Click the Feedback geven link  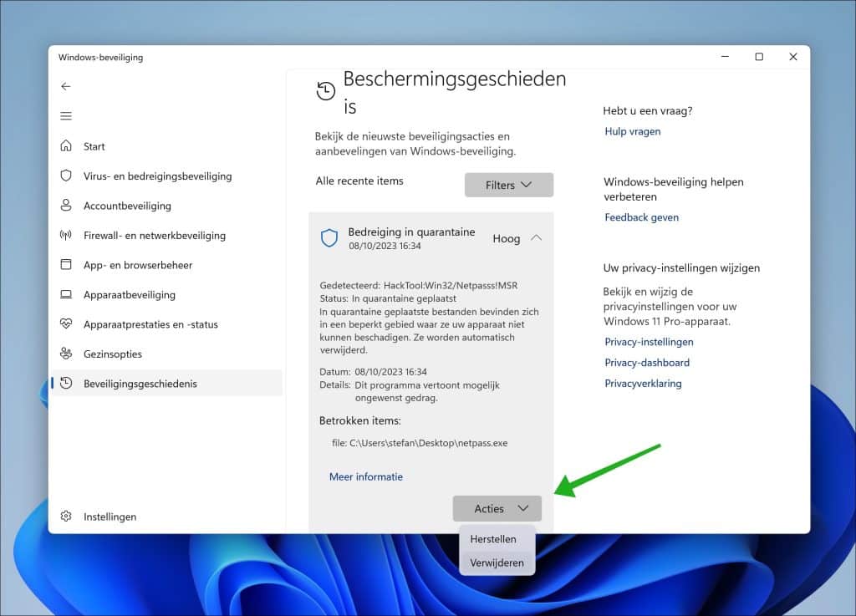point(642,217)
